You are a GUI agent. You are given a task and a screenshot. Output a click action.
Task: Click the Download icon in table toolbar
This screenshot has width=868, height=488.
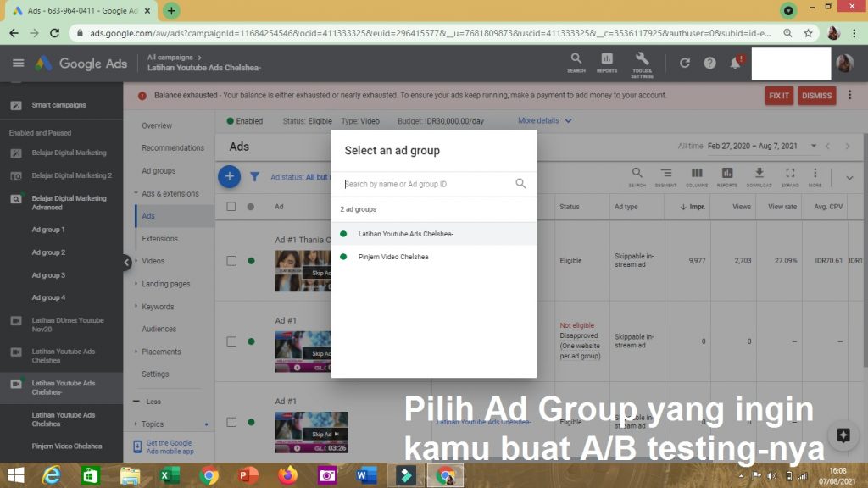tap(759, 175)
